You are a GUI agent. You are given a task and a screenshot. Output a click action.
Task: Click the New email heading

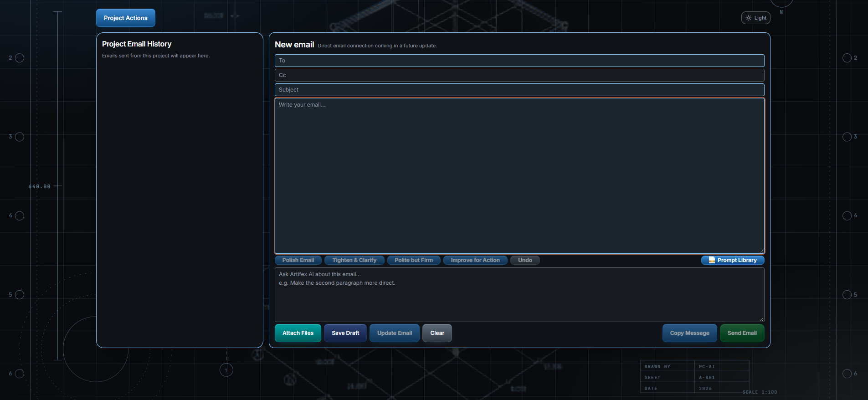pos(294,45)
